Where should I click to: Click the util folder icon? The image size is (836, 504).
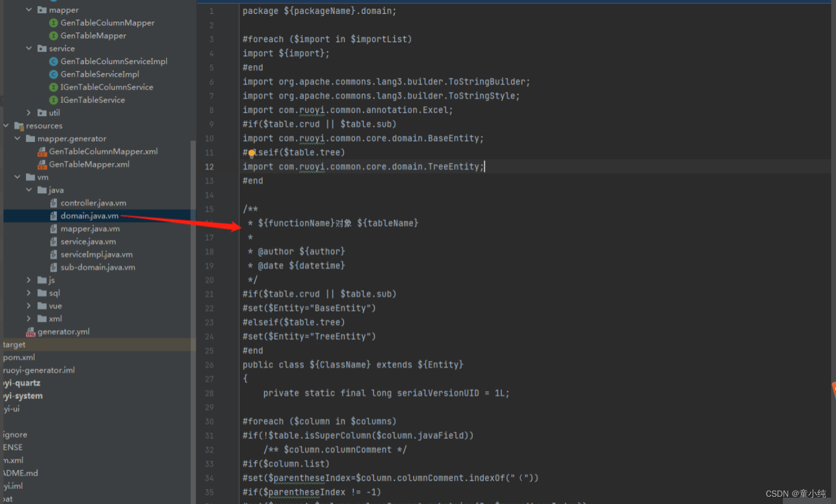[x=42, y=113]
